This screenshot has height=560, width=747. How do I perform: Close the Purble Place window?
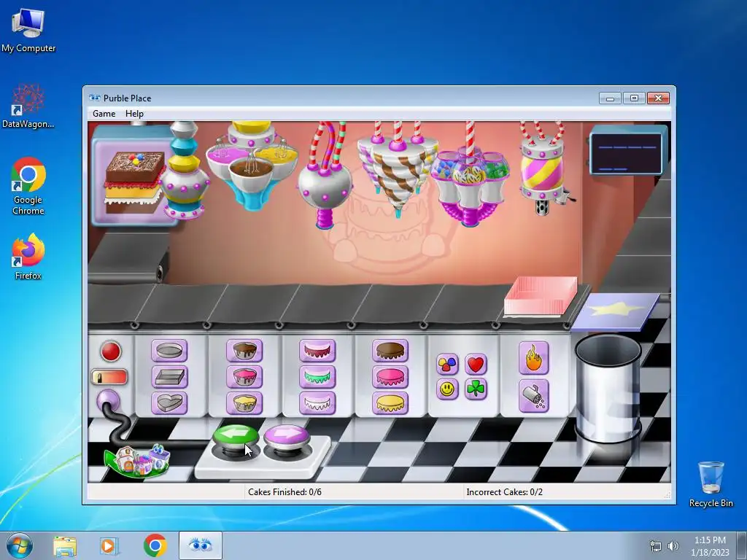coord(658,98)
